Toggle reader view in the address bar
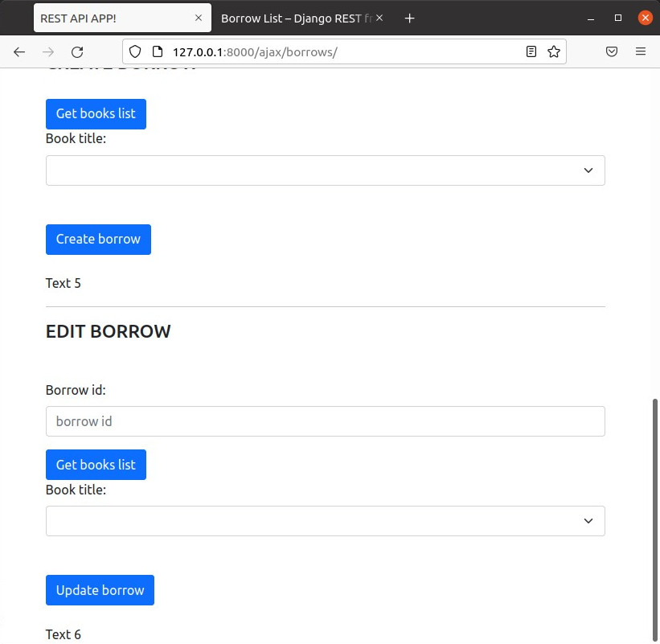Image resolution: width=660 pixels, height=644 pixels. [x=531, y=51]
